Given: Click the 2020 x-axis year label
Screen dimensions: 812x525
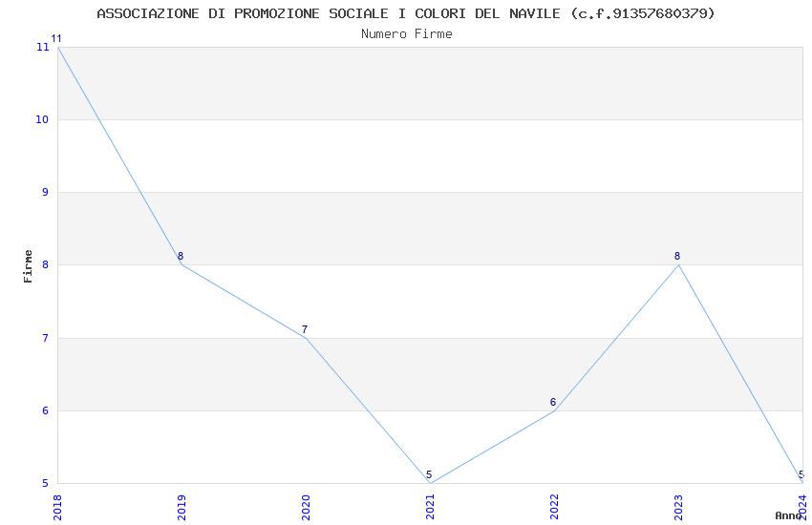Looking at the screenshot, I should [x=306, y=508].
